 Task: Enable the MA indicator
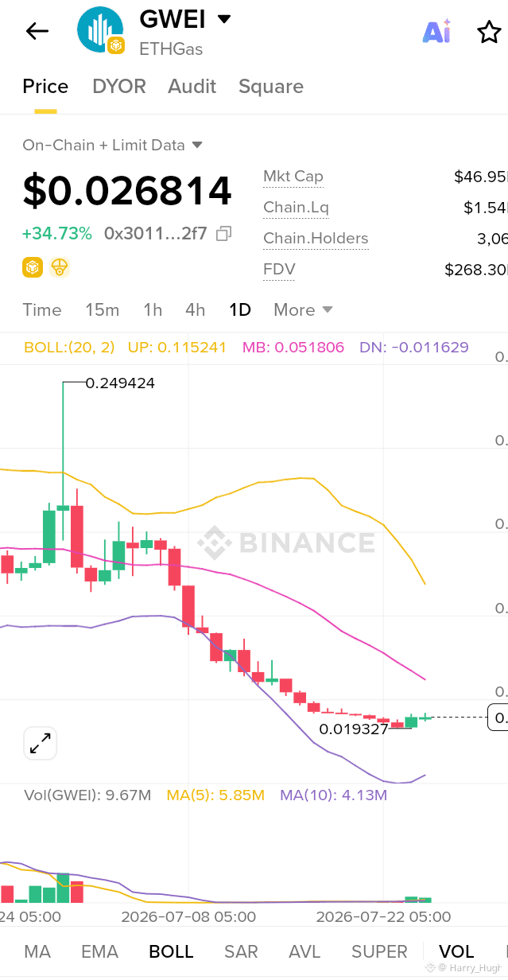(x=37, y=951)
